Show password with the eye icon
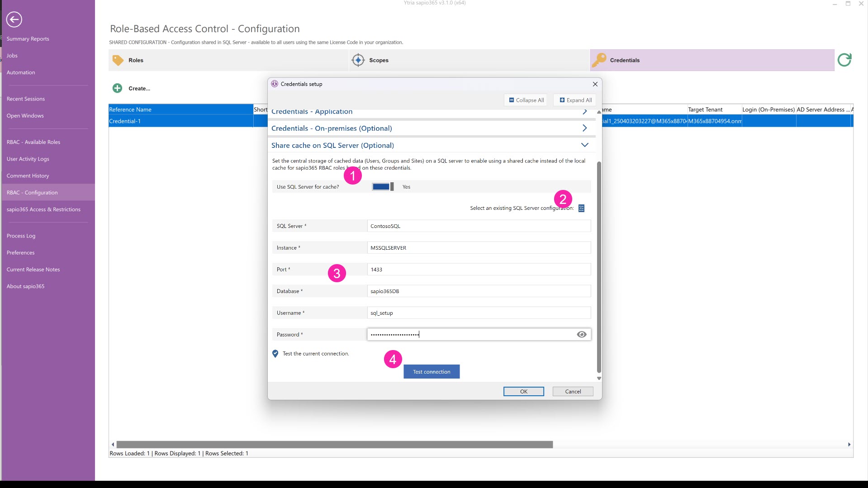Viewport: 868px width, 488px height. pyautogui.click(x=581, y=335)
